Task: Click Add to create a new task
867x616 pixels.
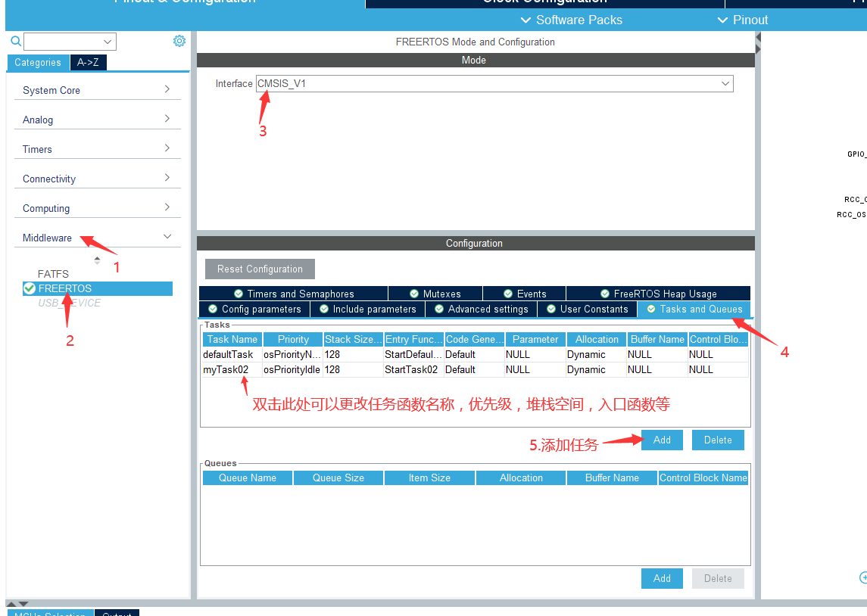Action: pyautogui.click(x=662, y=440)
